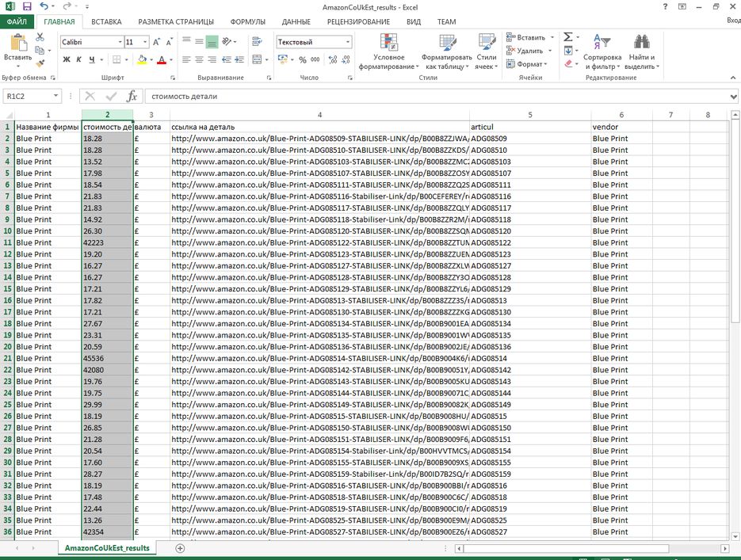Open Стили ячеек dropdown
Screen dimensions: 741x560
pos(487,52)
